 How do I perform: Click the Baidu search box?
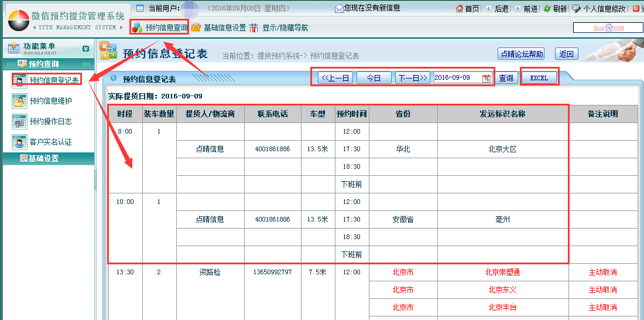tap(607, 28)
